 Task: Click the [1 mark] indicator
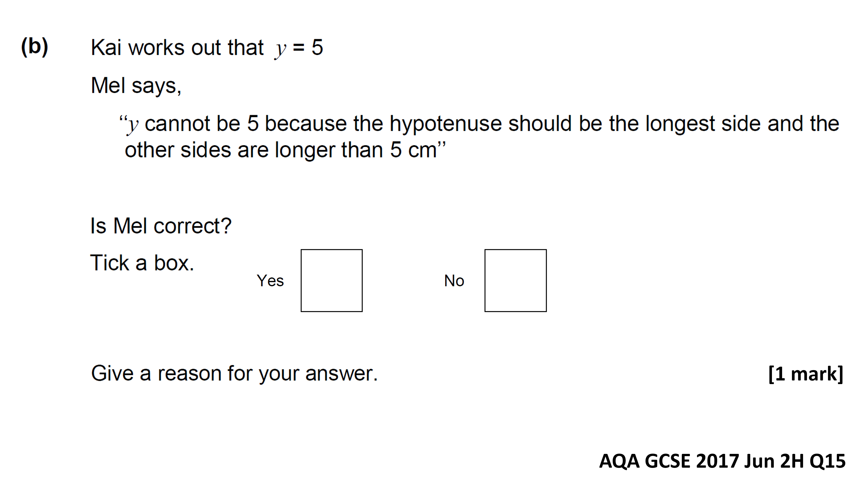click(x=806, y=374)
